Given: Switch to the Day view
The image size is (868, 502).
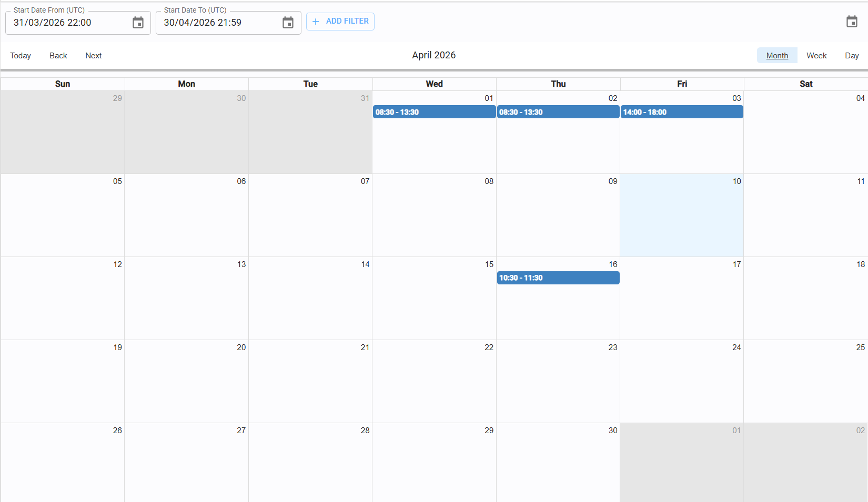Looking at the screenshot, I should (852, 56).
